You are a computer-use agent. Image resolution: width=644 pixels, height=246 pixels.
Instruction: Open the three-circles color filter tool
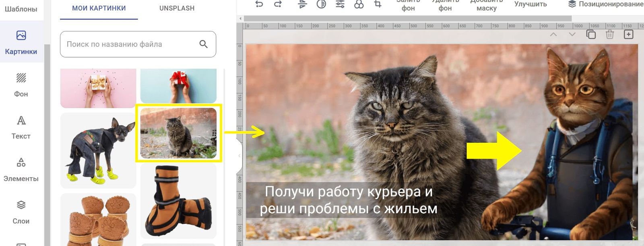pyautogui.click(x=359, y=4)
